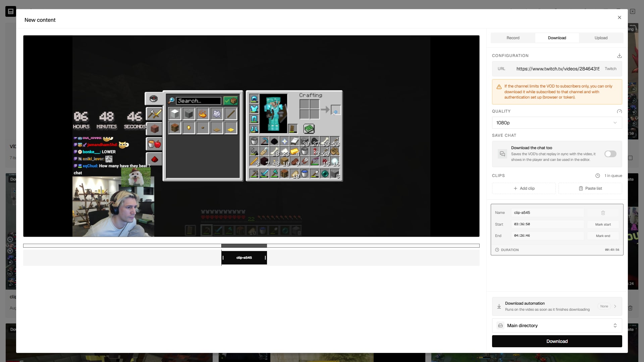Click the chat bubbles icon

point(502,154)
